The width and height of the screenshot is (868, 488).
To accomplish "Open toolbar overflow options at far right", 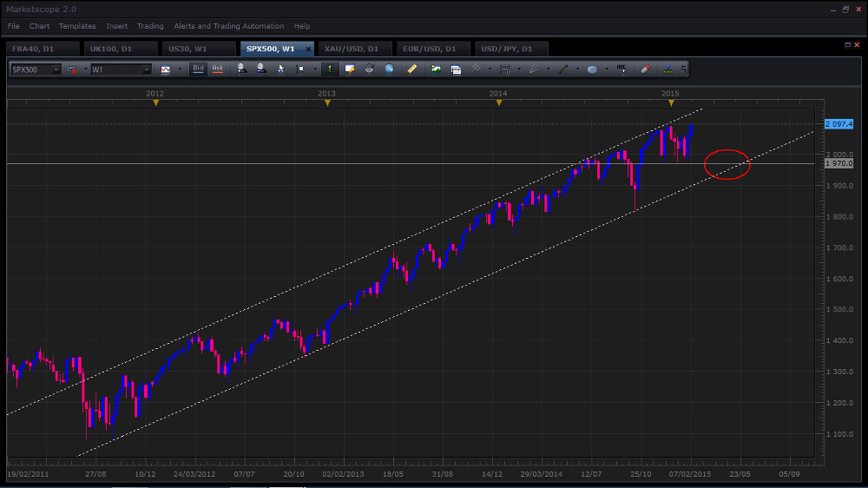I will (x=684, y=69).
